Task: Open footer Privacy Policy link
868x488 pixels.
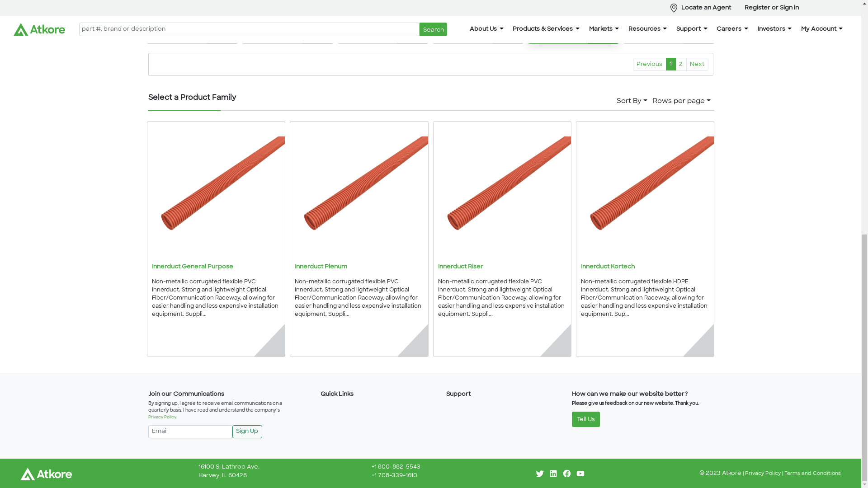Action: tap(763, 474)
